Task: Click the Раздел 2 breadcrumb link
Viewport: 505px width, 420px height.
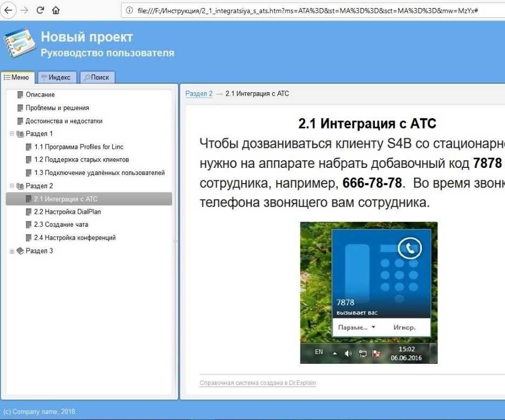Action: [x=199, y=93]
